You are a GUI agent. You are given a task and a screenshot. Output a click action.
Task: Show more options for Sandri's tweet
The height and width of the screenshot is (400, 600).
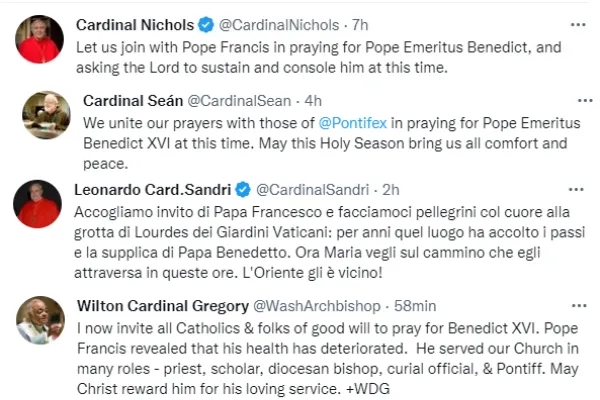(x=575, y=187)
